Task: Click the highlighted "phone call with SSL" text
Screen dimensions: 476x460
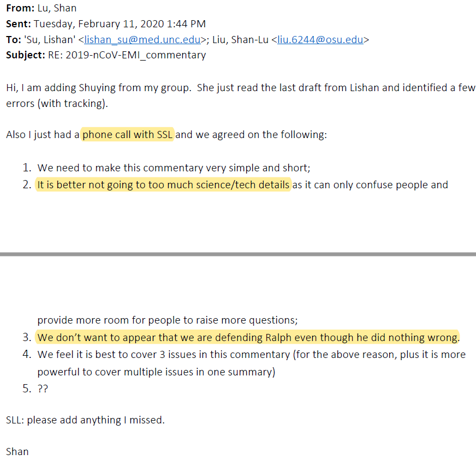Action: (128, 134)
